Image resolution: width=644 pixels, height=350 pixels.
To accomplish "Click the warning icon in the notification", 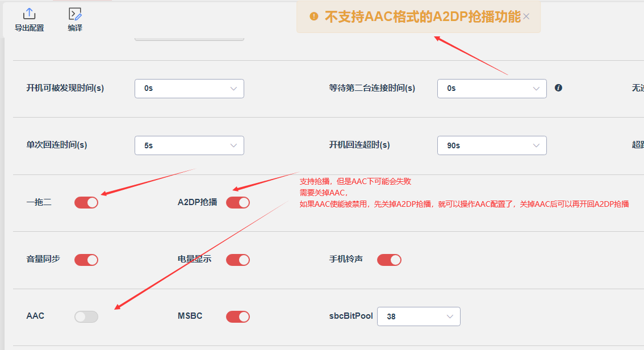I will point(314,16).
